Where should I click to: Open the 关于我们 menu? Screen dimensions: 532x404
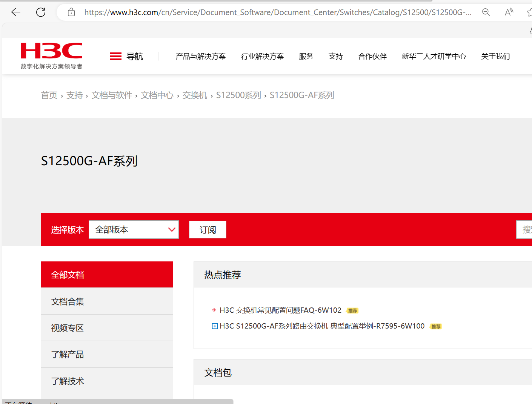coord(495,56)
